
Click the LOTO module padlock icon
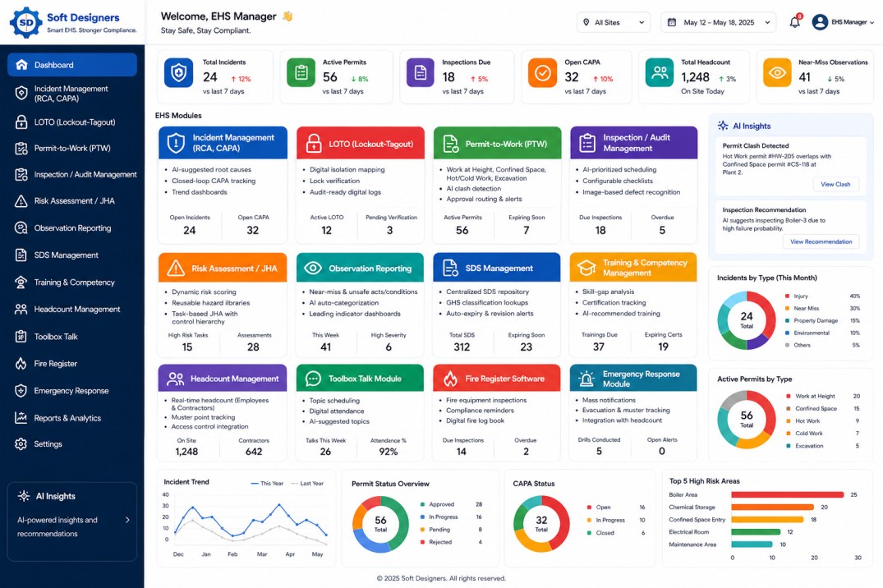coord(314,143)
